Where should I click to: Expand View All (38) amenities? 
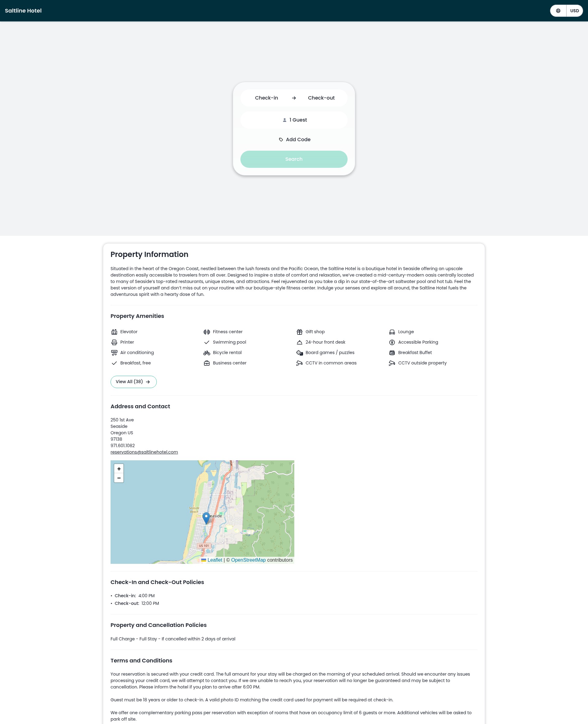[x=134, y=382]
